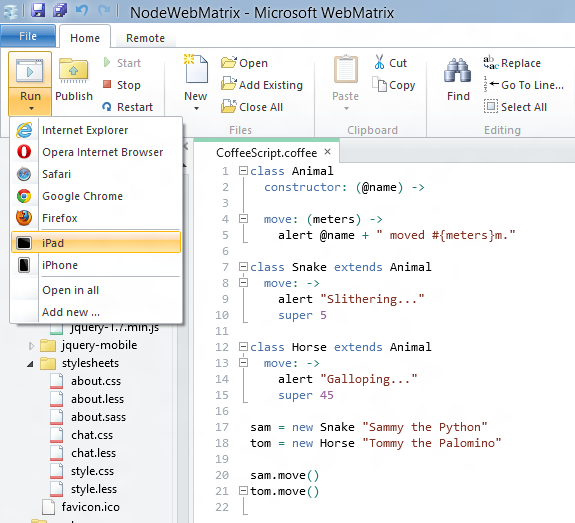Collapse class Animal code fold on line 1
Screen dimensions: 575x523
pyautogui.click(x=243, y=171)
